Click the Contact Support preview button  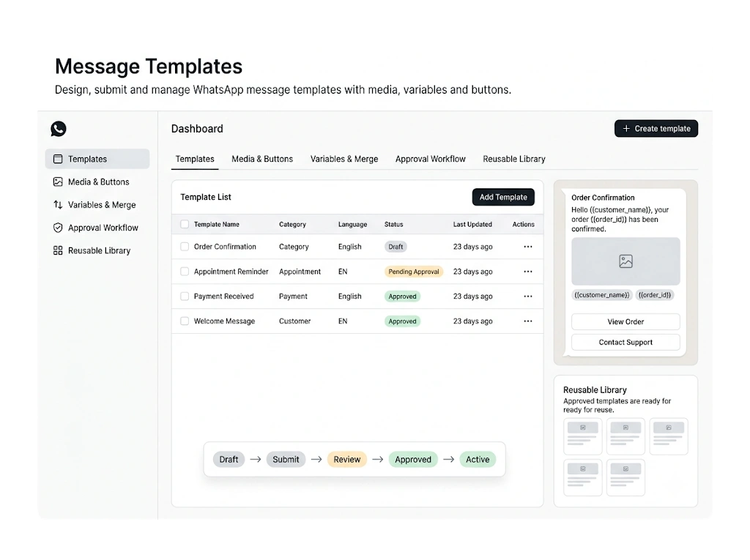(x=625, y=343)
